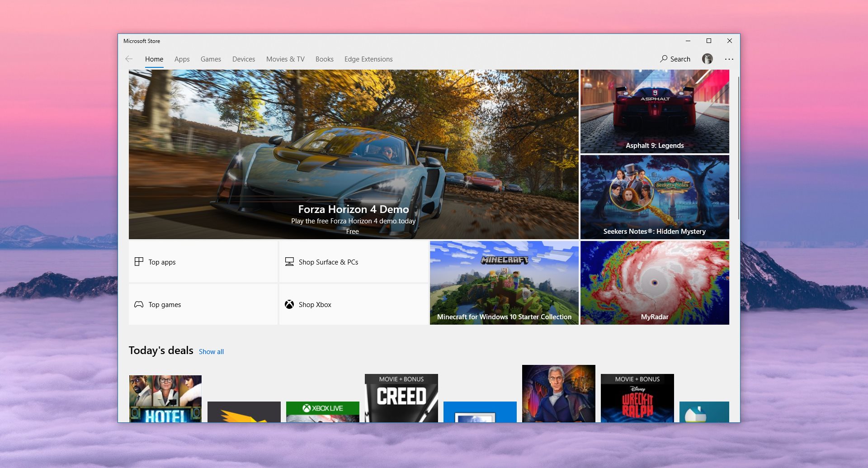The width and height of the screenshot is (868, 468).
Task: Open the user profile avatar
Action: coord(707,59)
